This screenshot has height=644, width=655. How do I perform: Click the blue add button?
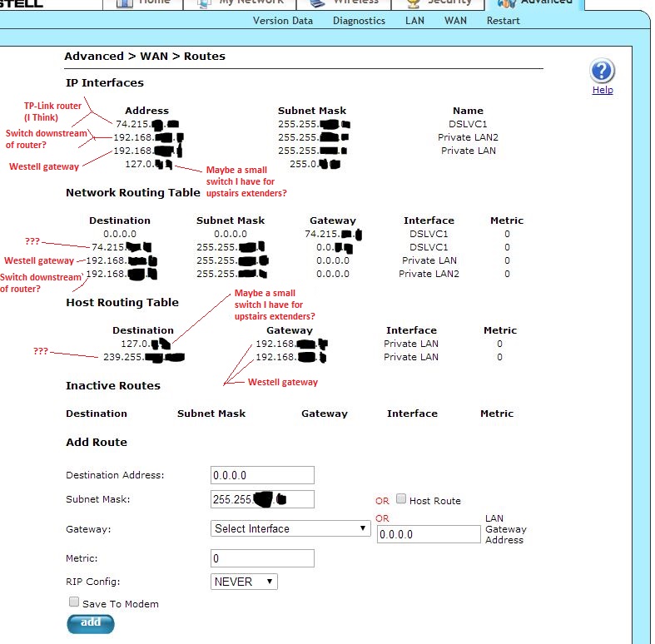pyautogui.click(x=91, y=623)
